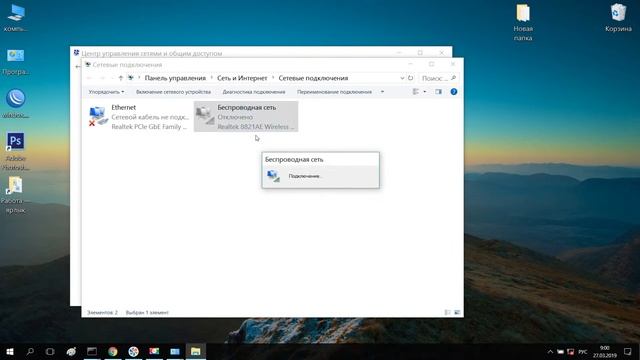Click the taskbar search magnifier
Screen dimensions: 640x360
coord(30,351)
